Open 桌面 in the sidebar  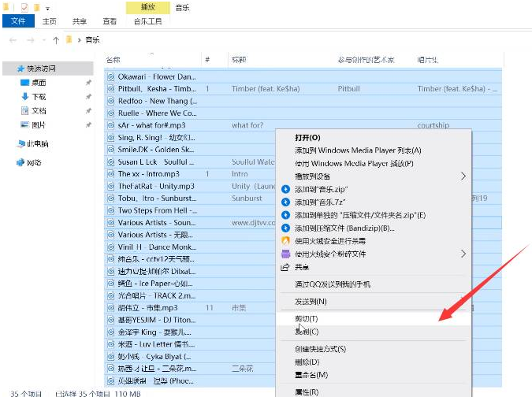click(39, 83)
